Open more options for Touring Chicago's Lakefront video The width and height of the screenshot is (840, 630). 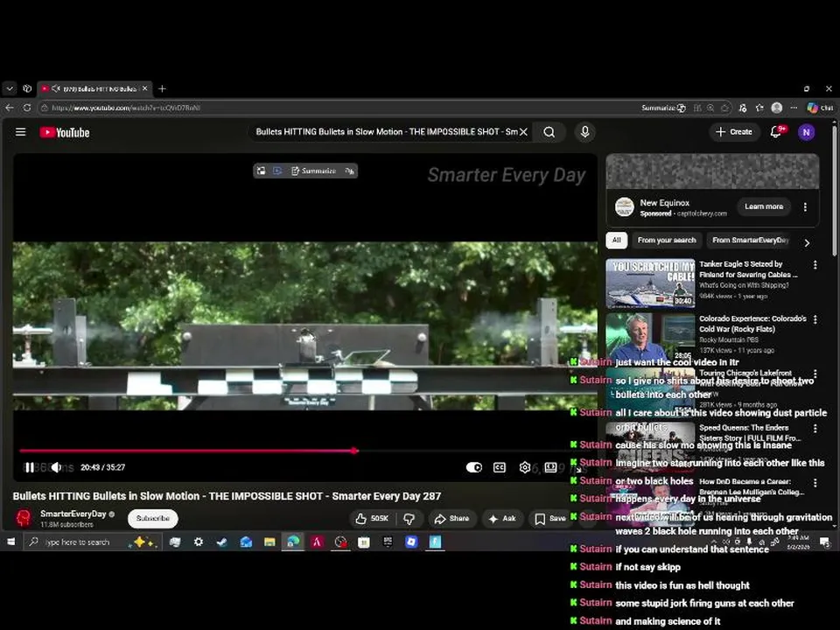pyautogui.click(x=815, y=374)
